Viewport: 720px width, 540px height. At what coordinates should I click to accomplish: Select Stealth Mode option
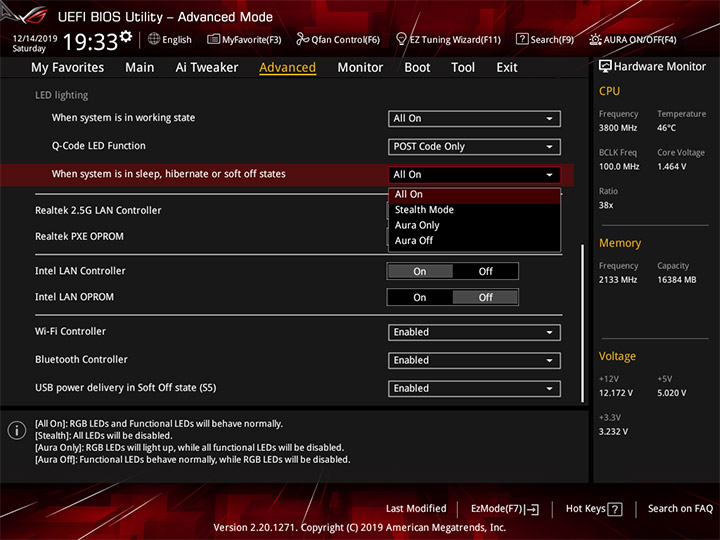(474, 210)
